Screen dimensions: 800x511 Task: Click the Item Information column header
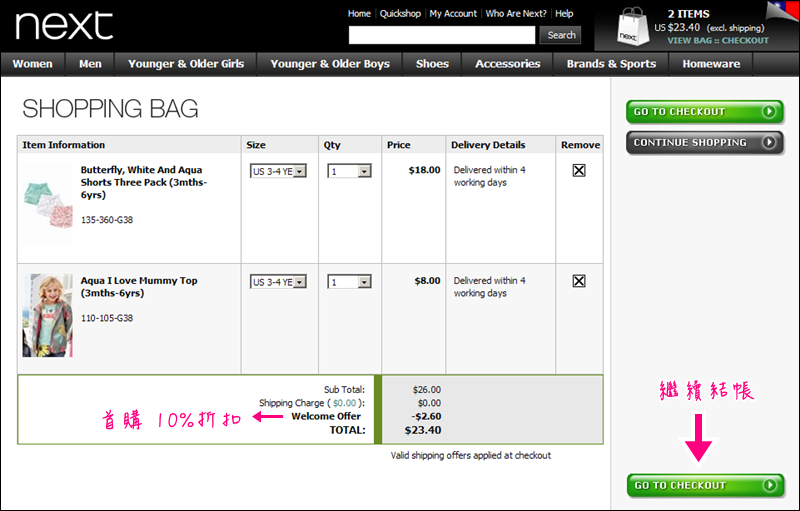[63, 145]
